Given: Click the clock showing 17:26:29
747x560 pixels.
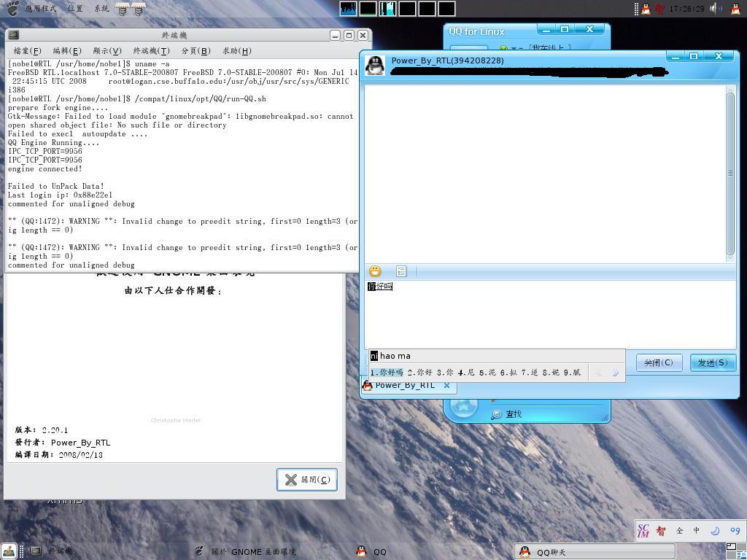Looking at the screenshot, I should [686, 9].
